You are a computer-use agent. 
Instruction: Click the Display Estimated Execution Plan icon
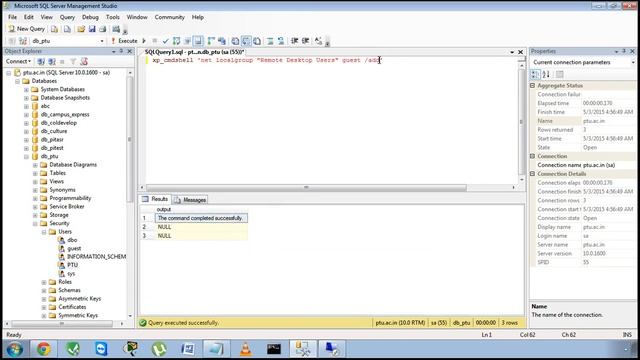[x=176, y=41]
